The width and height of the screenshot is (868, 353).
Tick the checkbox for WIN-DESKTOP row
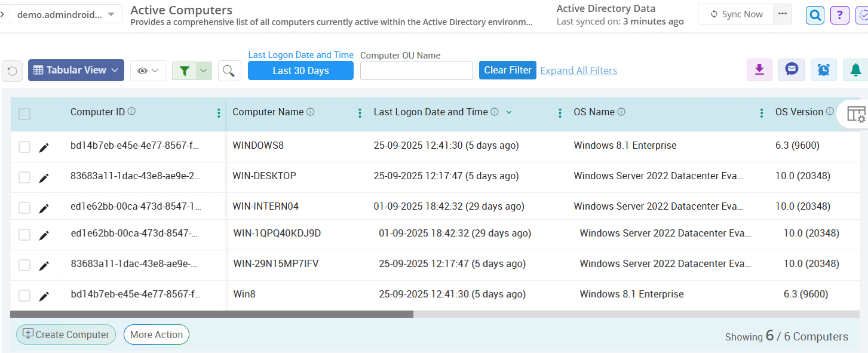tap(24, 177)
